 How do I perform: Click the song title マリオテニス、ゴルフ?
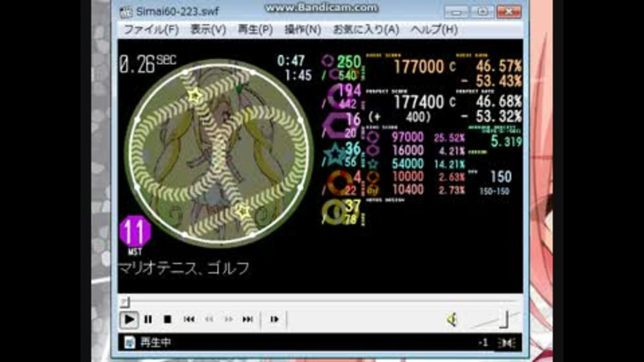coord(184,268)
